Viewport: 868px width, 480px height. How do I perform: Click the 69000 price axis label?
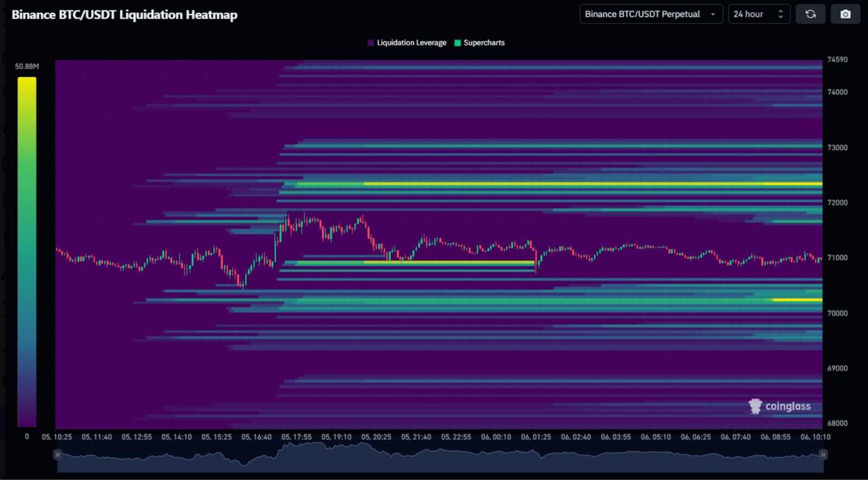pos(837,368)
